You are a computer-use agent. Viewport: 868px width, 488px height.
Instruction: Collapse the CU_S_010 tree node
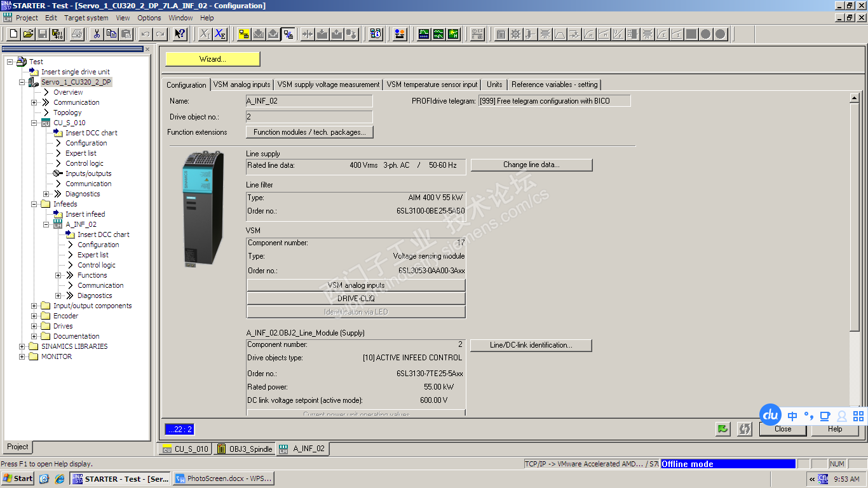pos(34,123)
